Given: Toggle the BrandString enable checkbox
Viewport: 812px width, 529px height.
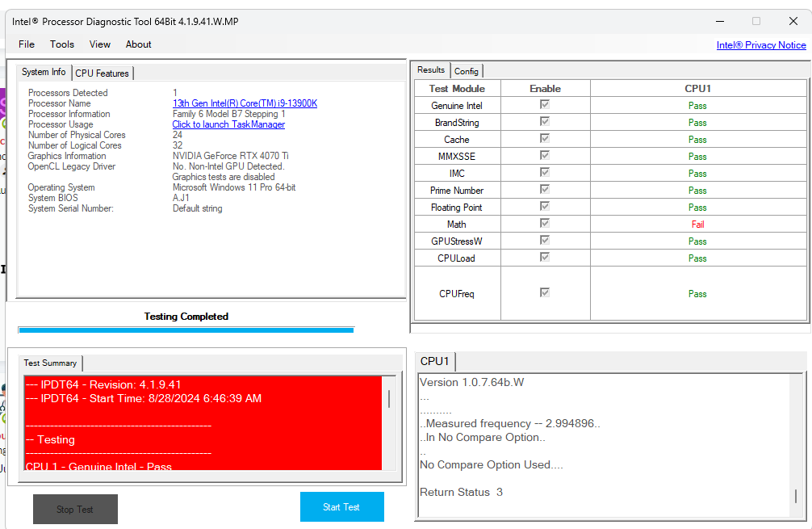Looking at the screenshot, I should tap(544, 121).
